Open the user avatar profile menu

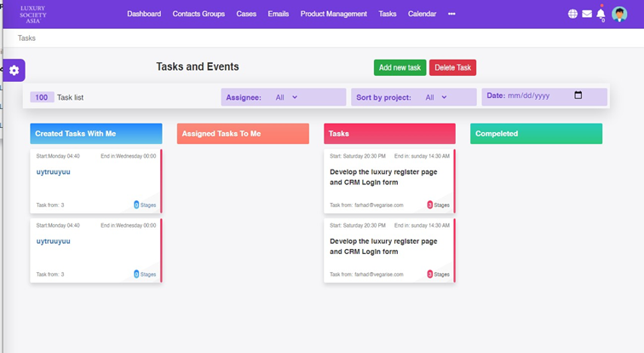pyautogui.click(x=619, y=14)
